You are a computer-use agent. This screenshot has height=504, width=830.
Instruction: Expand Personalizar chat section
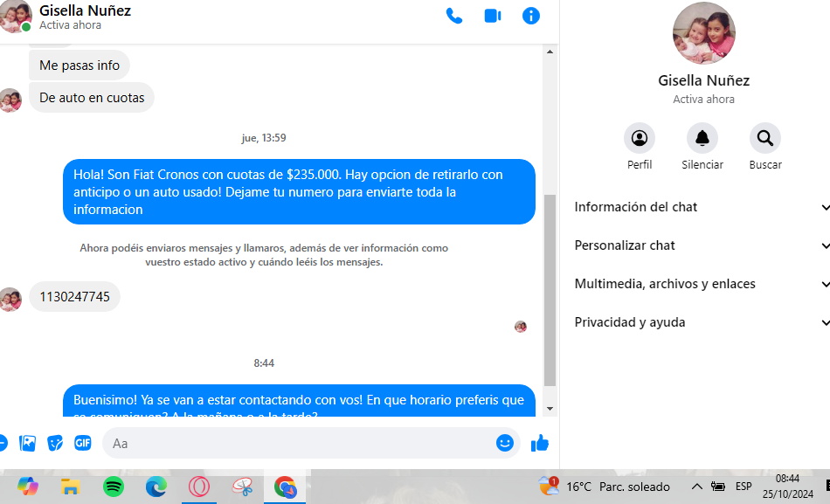click(x=699, y=245)
